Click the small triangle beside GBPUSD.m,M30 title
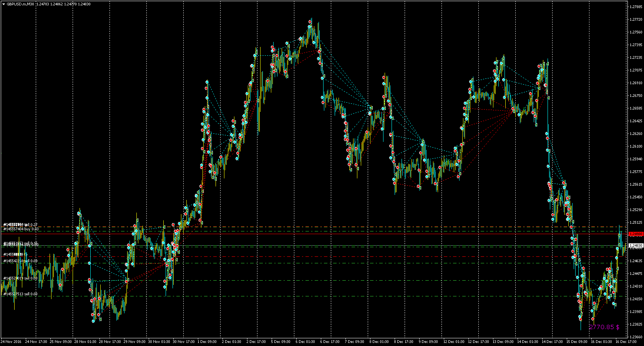 point(3,4)
